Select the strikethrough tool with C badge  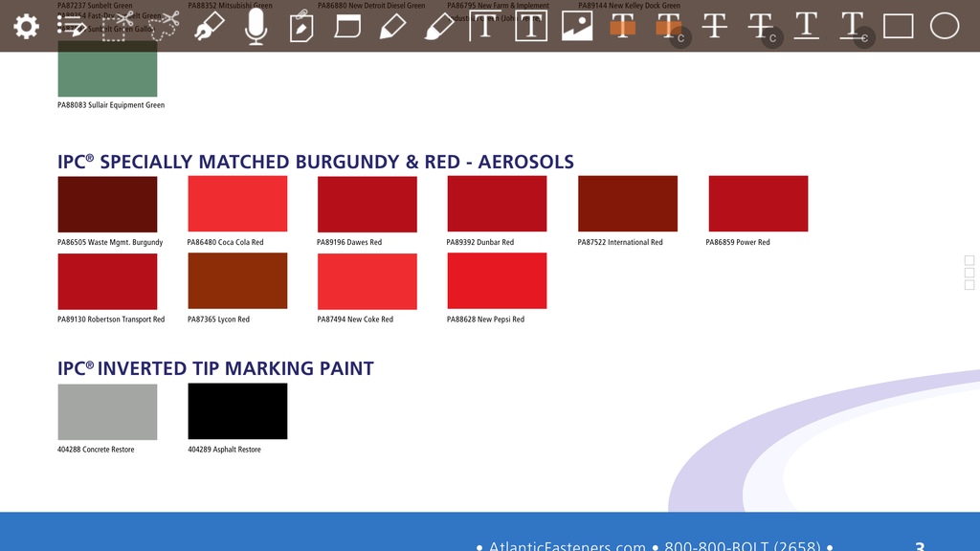(x=765, y=28)
